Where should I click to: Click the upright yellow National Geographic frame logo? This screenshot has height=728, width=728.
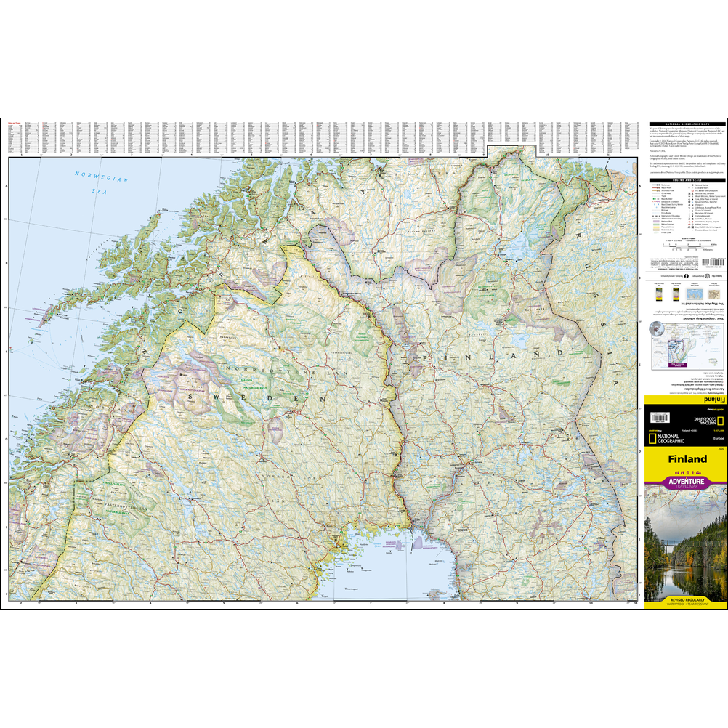point(652,438)
